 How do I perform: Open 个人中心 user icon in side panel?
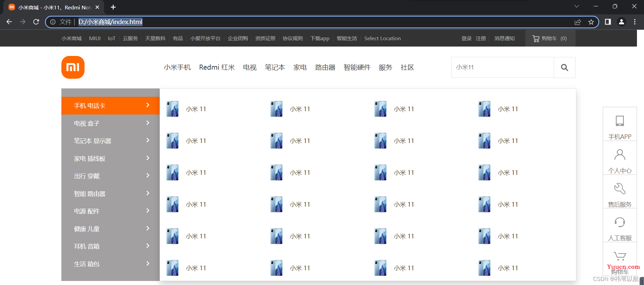[620, 155]
